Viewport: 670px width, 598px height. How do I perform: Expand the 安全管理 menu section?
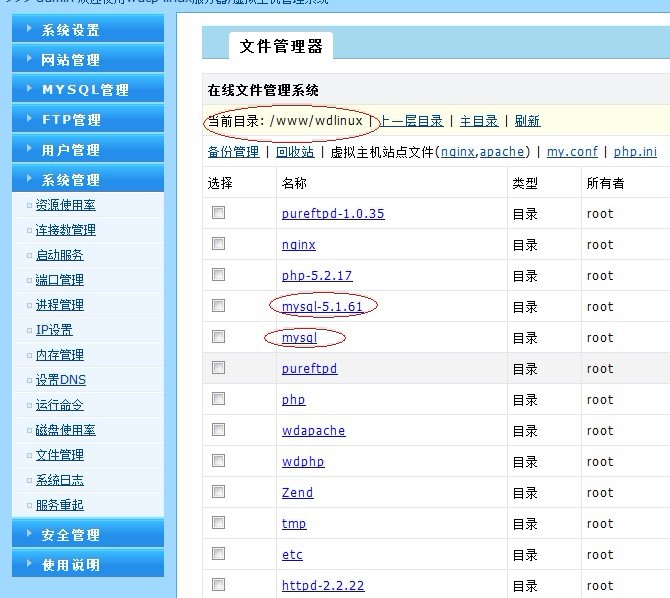(88, 534)
